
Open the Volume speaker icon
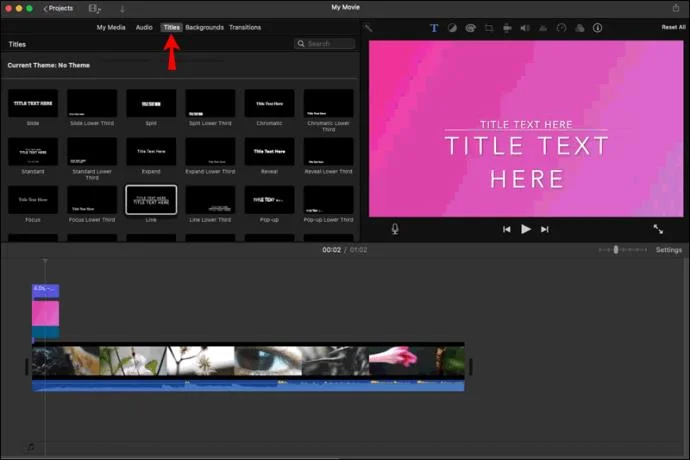525,28
